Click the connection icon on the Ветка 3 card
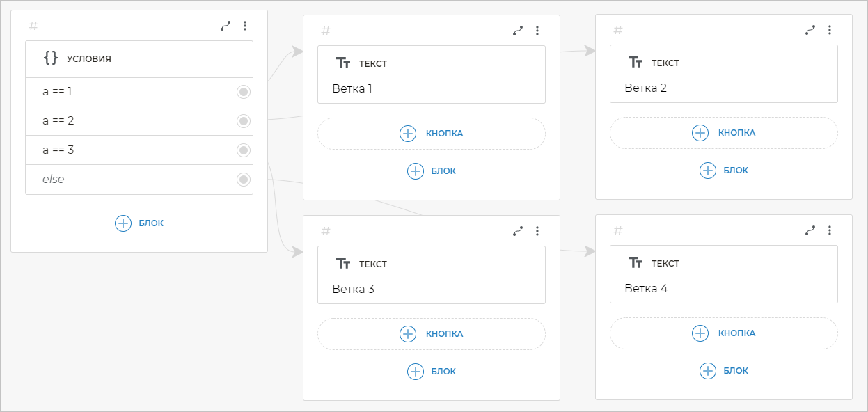This screenshot has width=868, height=412. [518, 231]
